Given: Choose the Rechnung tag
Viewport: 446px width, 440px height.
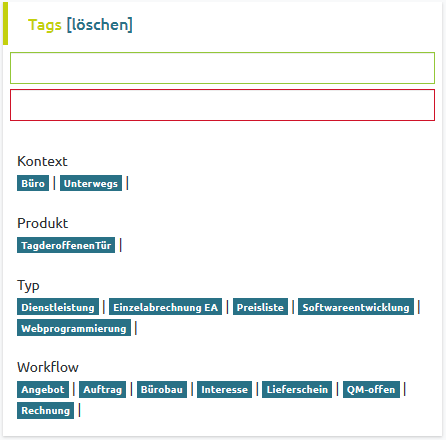Looking at the screenshot, I should [x=45, y=410].
